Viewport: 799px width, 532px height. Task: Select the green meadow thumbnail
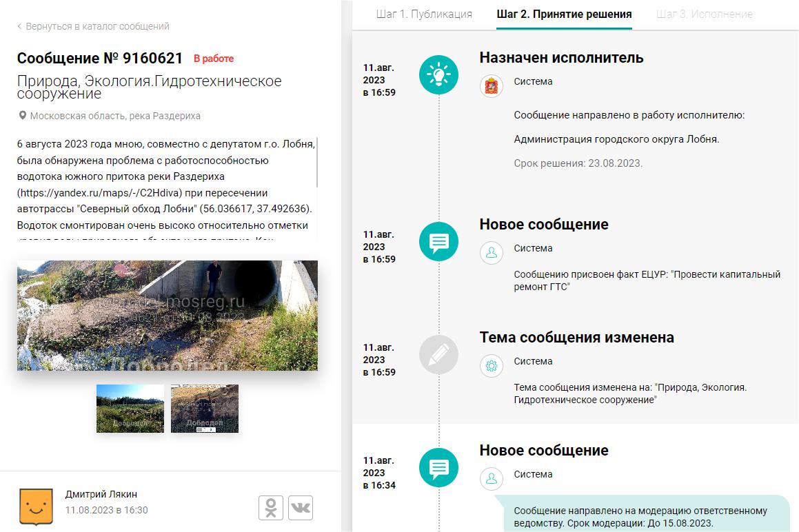tap(130, 409)
